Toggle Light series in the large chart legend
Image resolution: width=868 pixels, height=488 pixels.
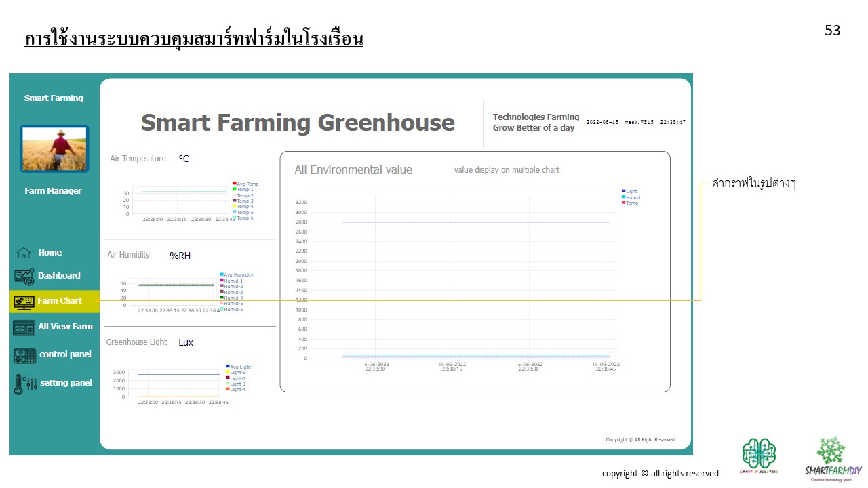click(x=629, y=191)
